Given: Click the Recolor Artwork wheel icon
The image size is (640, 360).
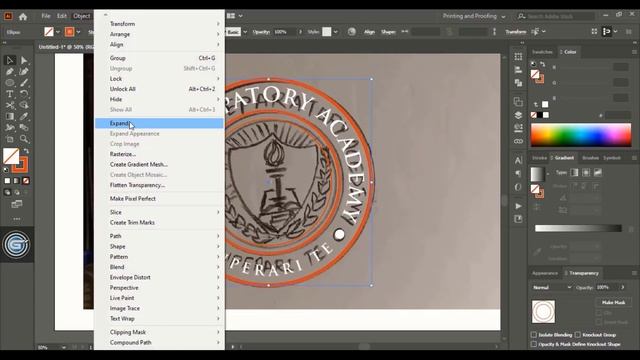Looking at the screenshot, I should tap(351, 31).
